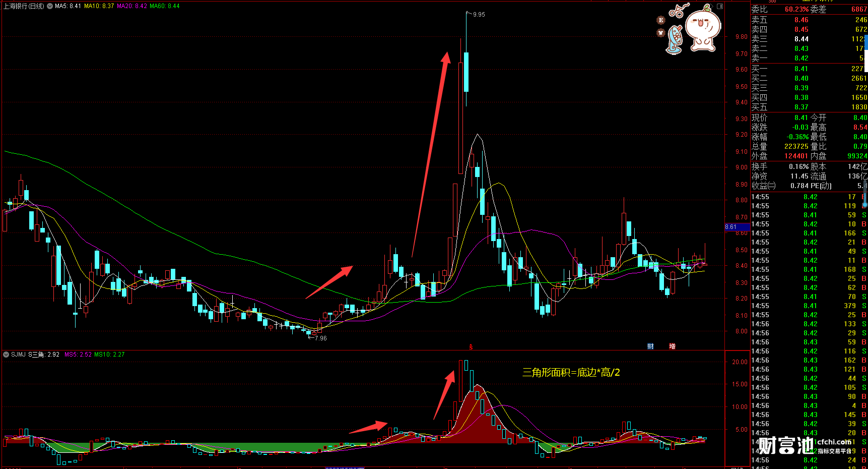868x469 pixels.
Task: Click the 9.95 high price label
Action: 479,15
